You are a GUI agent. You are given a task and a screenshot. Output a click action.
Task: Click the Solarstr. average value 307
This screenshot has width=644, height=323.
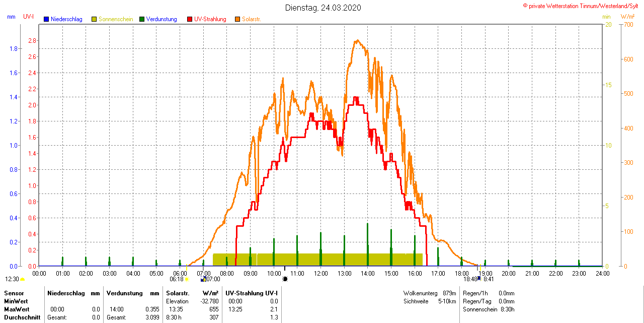pyautogui.click(x=214, y=317)
